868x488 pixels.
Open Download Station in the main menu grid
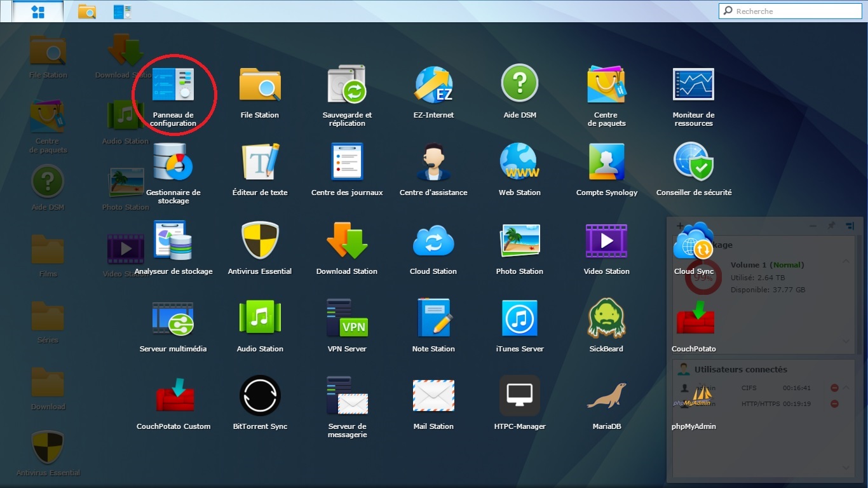coord(347,241)
